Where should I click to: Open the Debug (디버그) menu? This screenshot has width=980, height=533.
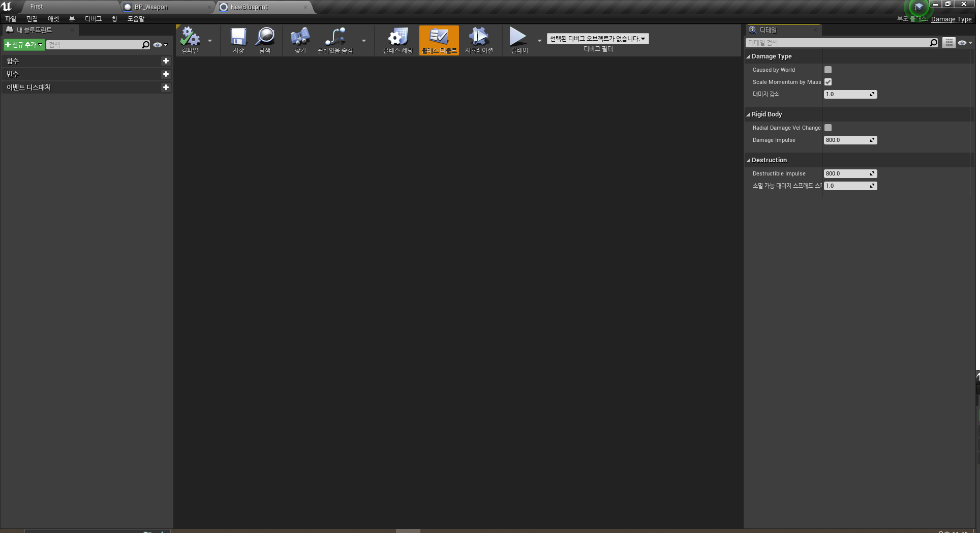[x=93, y=19]
